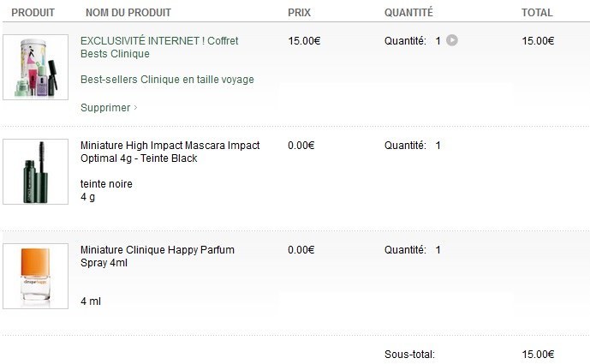Open the Coffret Bests Clinique product image

[x=35, y=68]
